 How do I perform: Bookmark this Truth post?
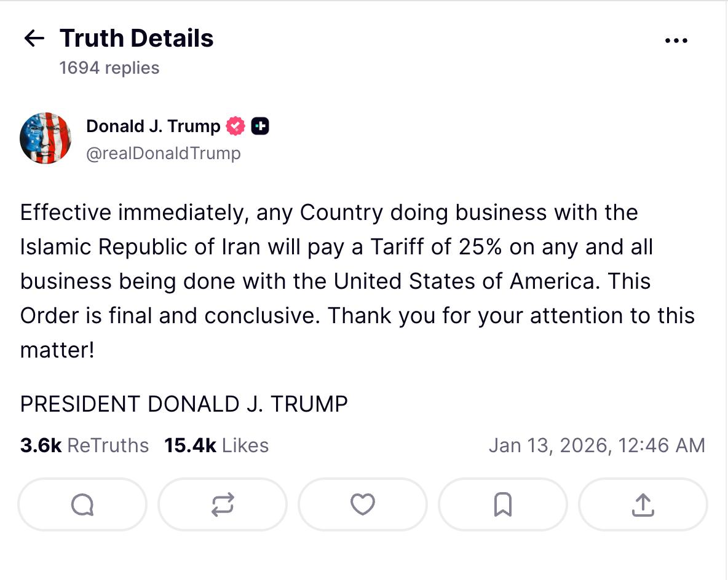[x=503, y=504]
